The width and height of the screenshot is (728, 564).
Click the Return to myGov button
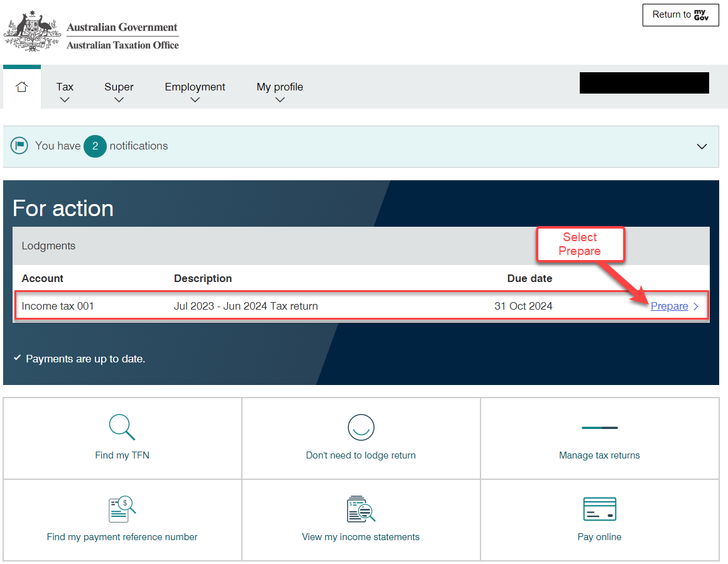680,14
